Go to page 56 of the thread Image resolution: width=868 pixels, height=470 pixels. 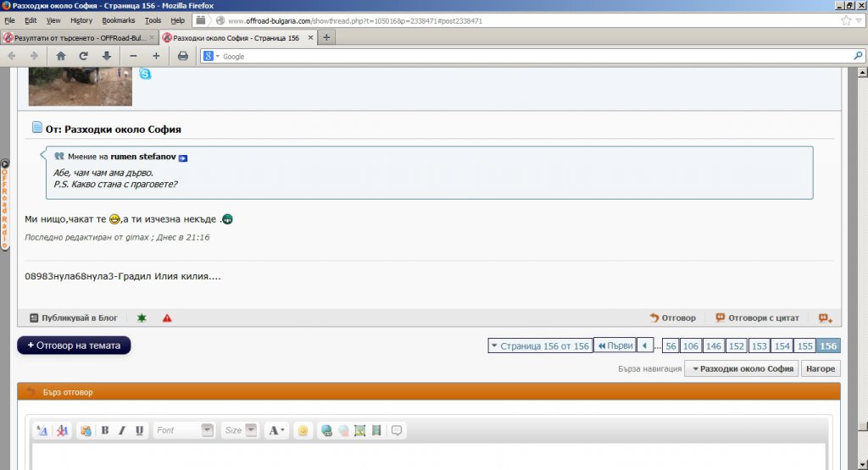tap(670, 346)
